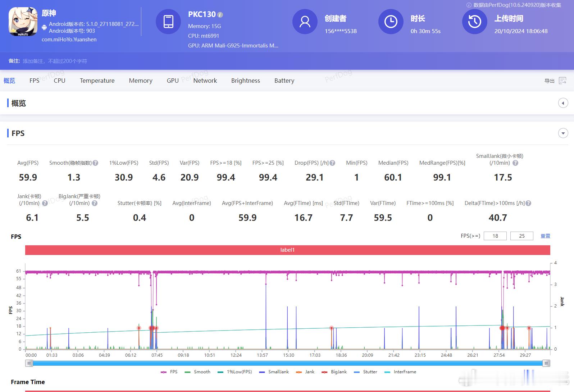This screenshot has height=392, width=574.
Task: Click the Var(FPS) value 20.9
Action: click(x=190, y=177)
